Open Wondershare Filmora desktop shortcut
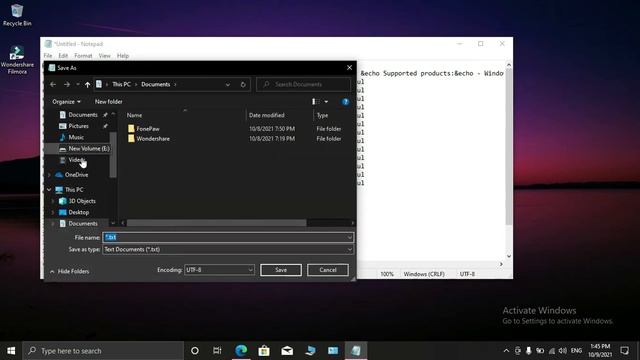640x360 pixels. (x=17, y=60)
